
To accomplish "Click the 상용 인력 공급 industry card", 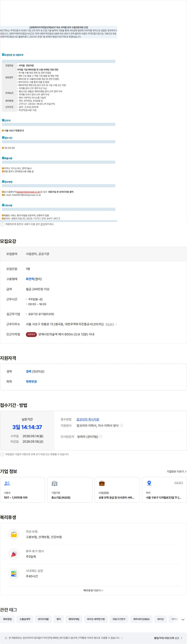I will click(117, 490).
